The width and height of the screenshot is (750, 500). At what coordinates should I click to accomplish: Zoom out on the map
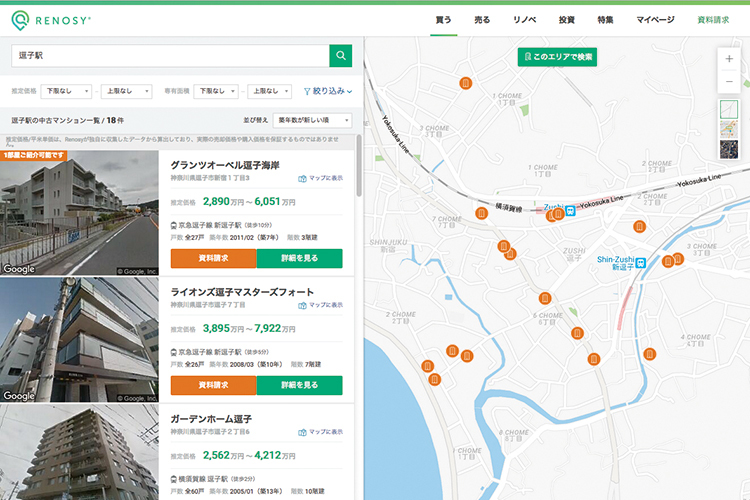tap(729, 81)
